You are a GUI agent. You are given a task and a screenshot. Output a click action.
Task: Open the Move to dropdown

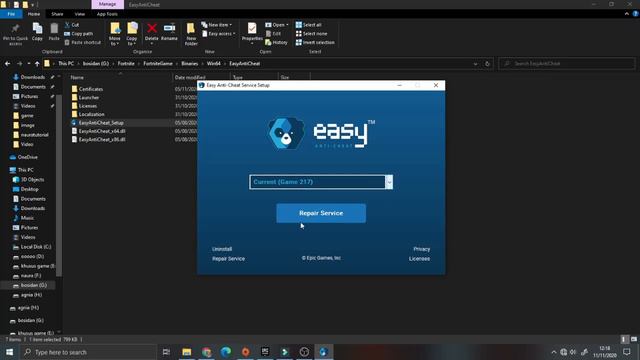pyautogui.click(x=115, y=34)
